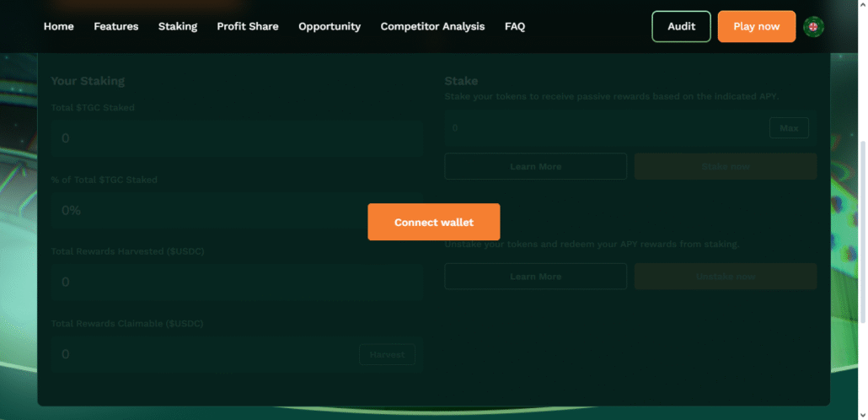View the Competitor Analysis page

(432, 26)
